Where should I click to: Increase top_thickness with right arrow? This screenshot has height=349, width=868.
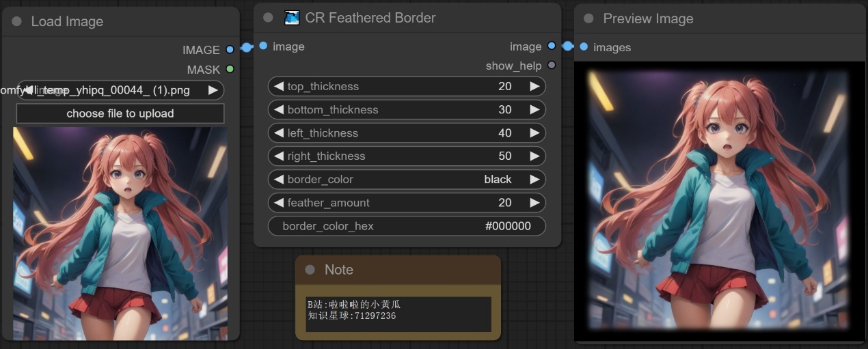534,87
